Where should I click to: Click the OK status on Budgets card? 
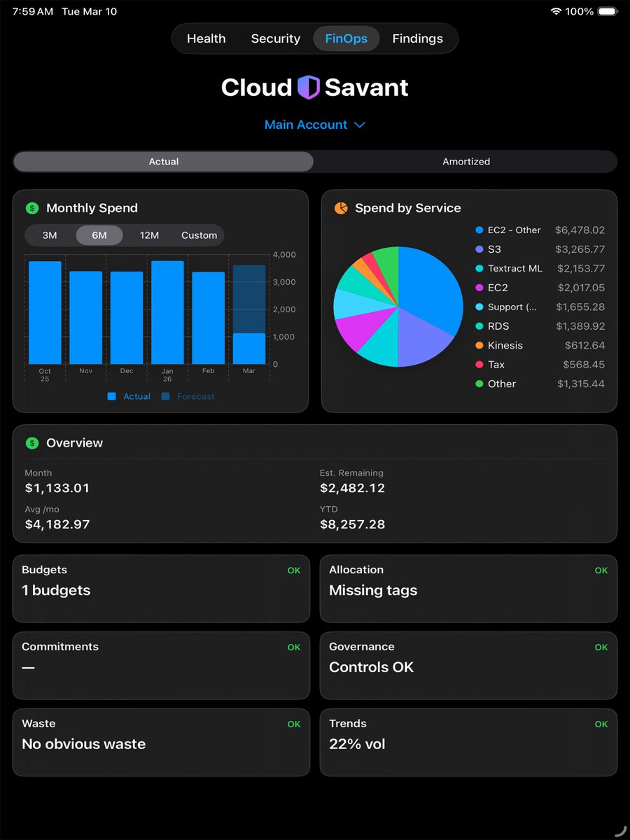pos(294,570)
